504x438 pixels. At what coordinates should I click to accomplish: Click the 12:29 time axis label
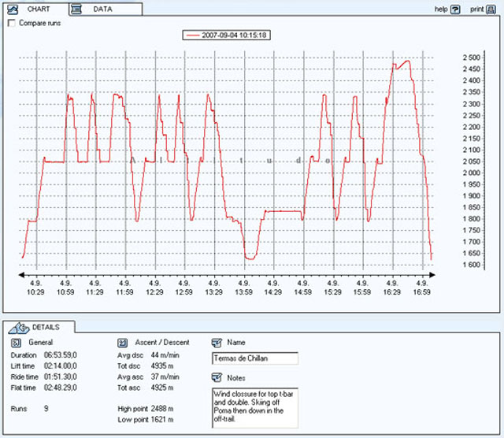(x=154, y=292)
